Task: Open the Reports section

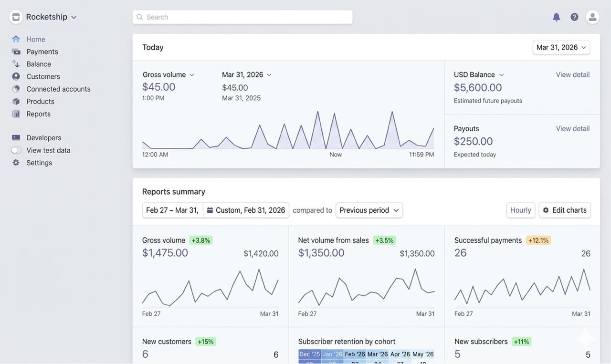Action: (x=38, y=114)
